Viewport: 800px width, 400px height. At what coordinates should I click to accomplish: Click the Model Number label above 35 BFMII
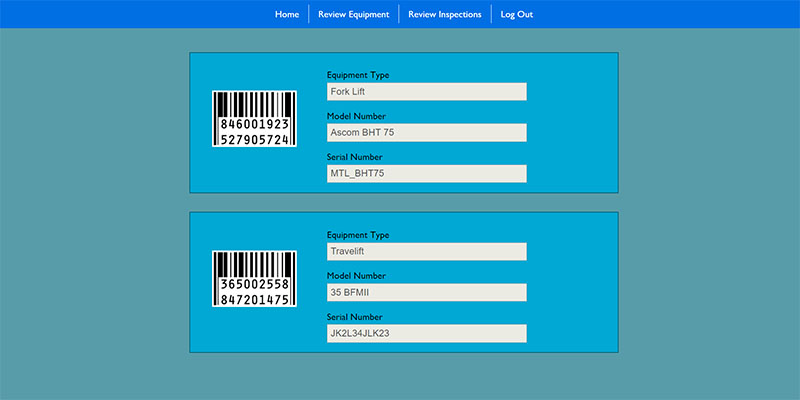coord(355,276)
